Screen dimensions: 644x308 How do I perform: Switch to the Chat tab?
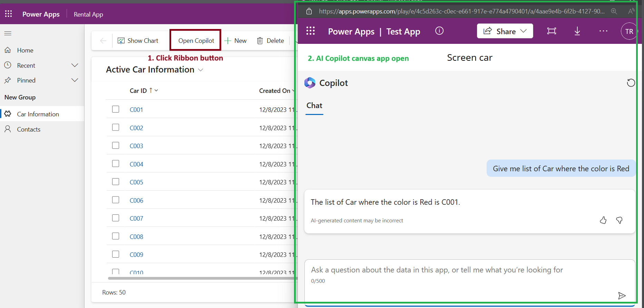314,106
